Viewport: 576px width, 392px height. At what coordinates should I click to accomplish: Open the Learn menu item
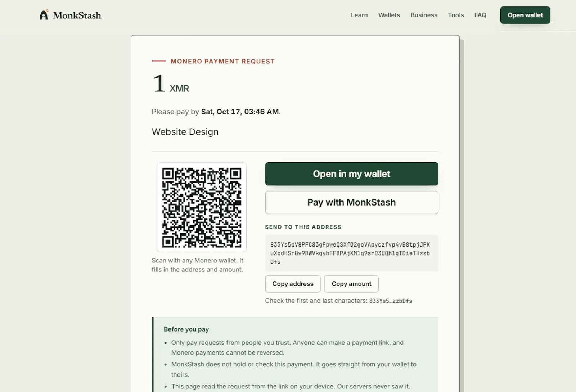point(359,15)
